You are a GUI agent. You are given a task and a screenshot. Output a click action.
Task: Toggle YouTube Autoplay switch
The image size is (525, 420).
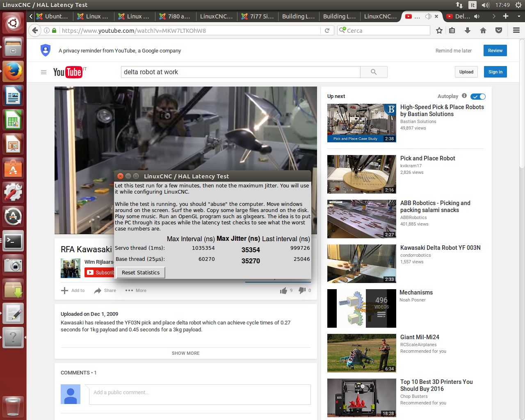point(478,96)
